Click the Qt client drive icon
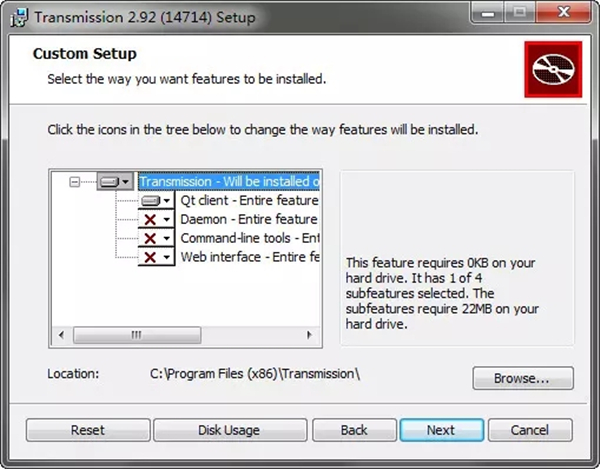This screenshot has width=600, height=469. (155, 201)
